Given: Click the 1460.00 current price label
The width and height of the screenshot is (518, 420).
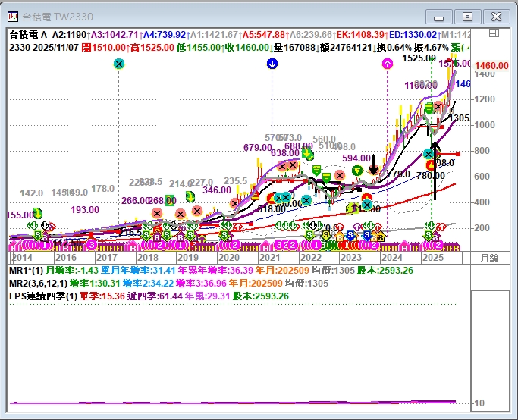Looking at the screenshot, I should click(491, 66).
